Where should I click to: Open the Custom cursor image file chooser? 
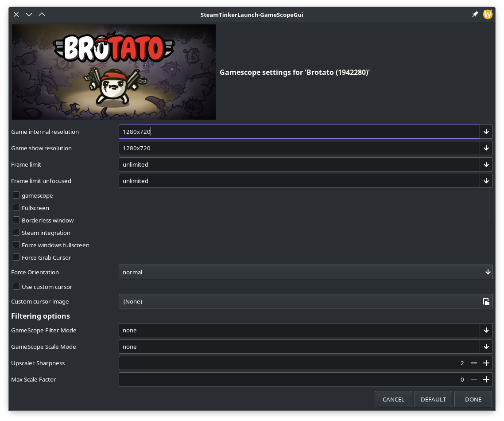point(306,301)
